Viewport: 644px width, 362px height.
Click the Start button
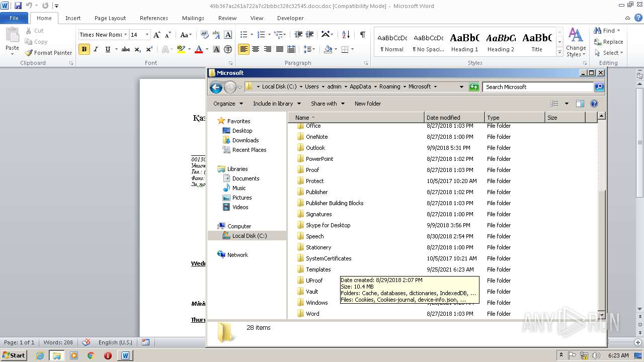(x=14, y=355)
